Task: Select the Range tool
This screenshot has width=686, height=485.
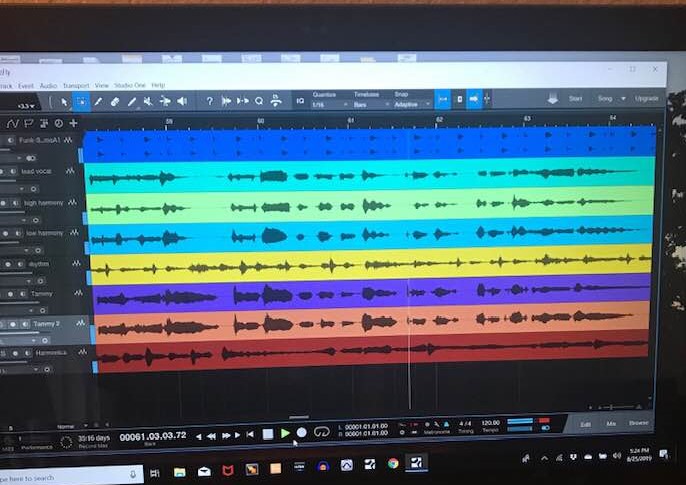Action: pos(81,101)
